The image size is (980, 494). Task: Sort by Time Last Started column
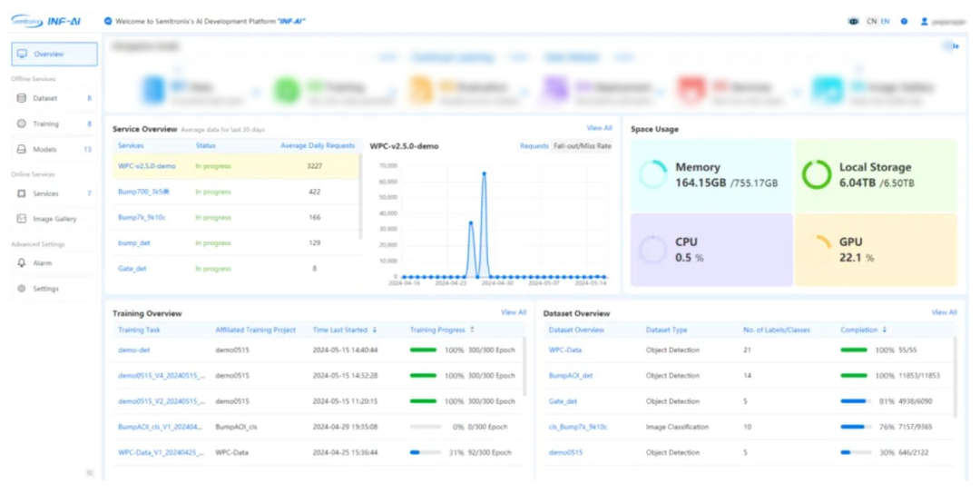375,330
